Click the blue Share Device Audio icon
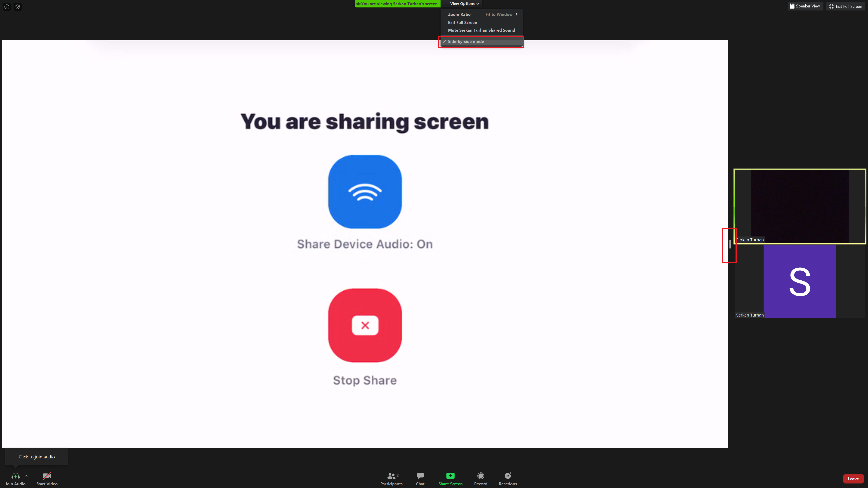This screenshot has width=868, height=488. pos(365,192)
